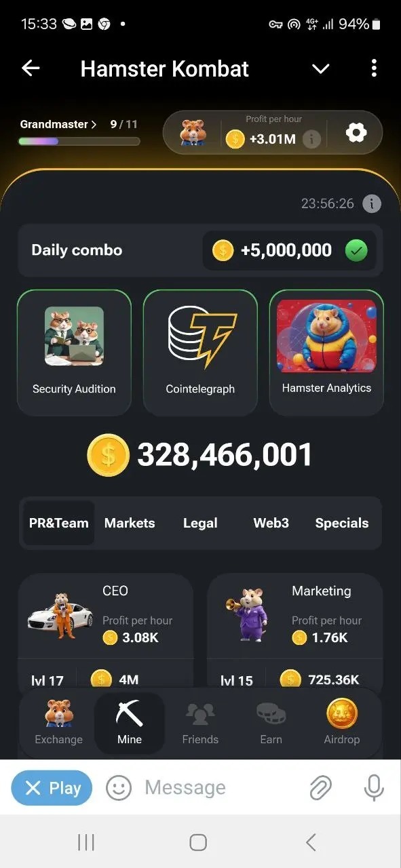Tap the green daily combo checkmark
This screenshot has height=868, width=401.
coord(356,251)
